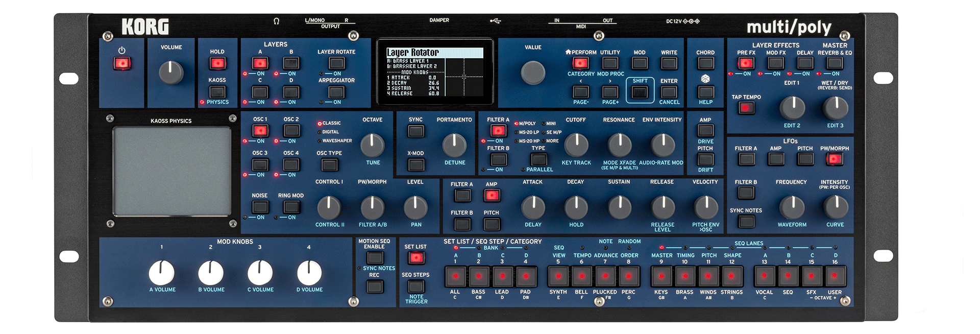Toggle the LFO Sync Notes button
Image resolution: width=980 pixels, height=334 pixels.
pos(746,222)
